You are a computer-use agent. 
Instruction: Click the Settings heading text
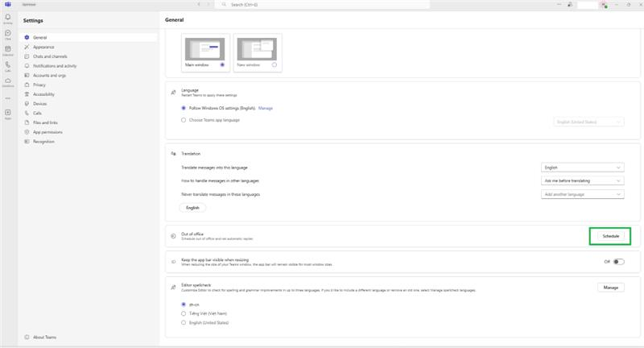[x=33, y=21]
